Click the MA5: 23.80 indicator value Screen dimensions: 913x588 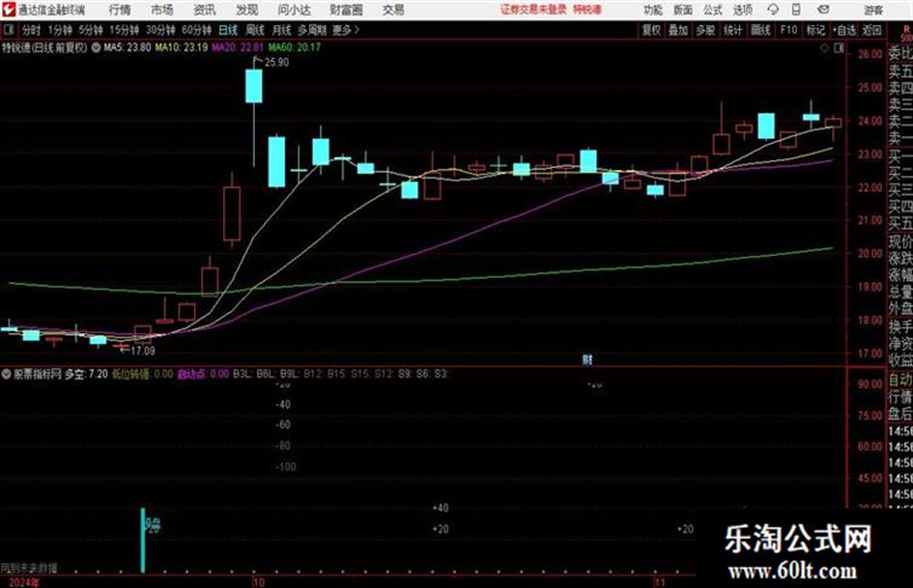[127, 47]
